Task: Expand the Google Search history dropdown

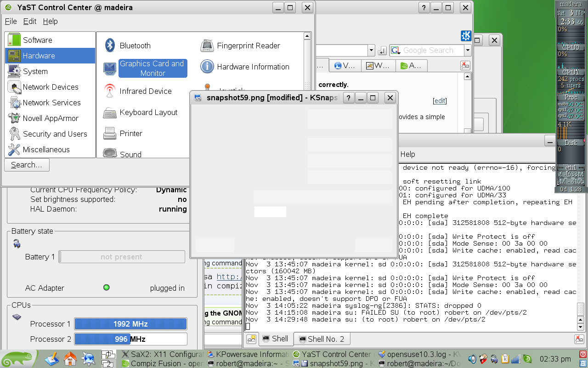Action: [x=468, y=50]
